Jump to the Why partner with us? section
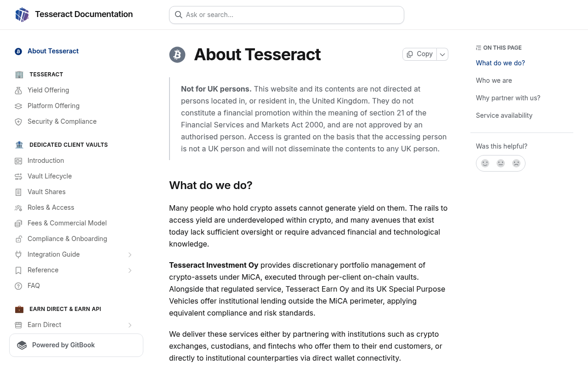 [x=508, y=98]
